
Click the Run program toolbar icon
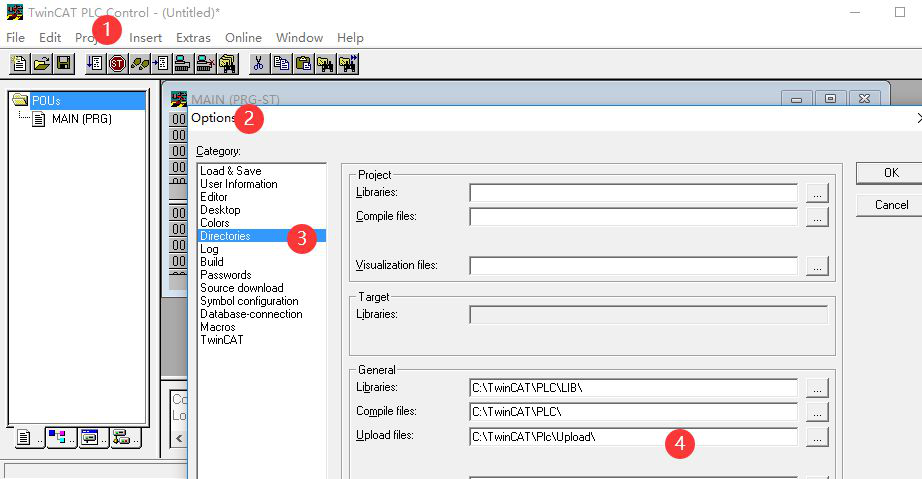[95, 63]
